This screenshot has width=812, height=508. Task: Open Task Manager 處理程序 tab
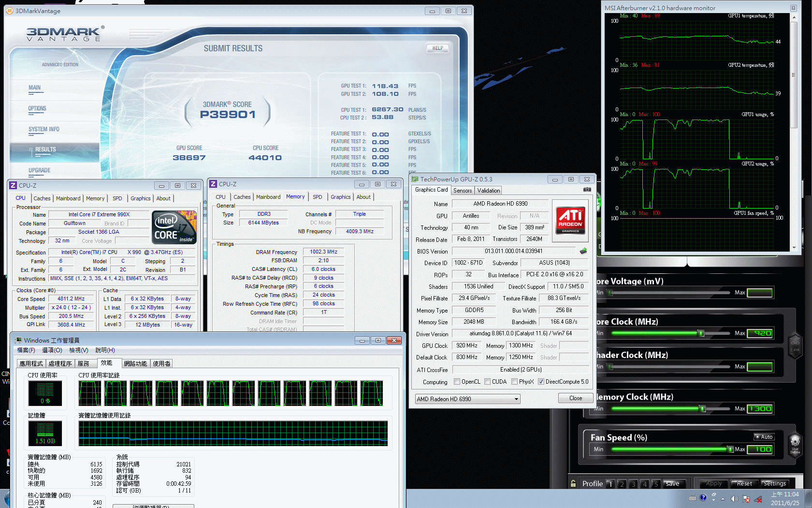click(60, 364)
